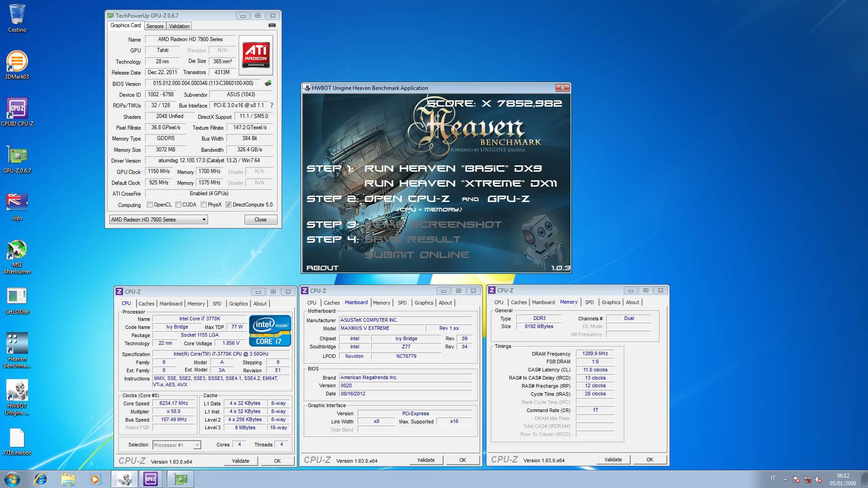Viewport: 868px width, 488px height.
Task: Click the Close button in GPU-Z
Action: 260,220
